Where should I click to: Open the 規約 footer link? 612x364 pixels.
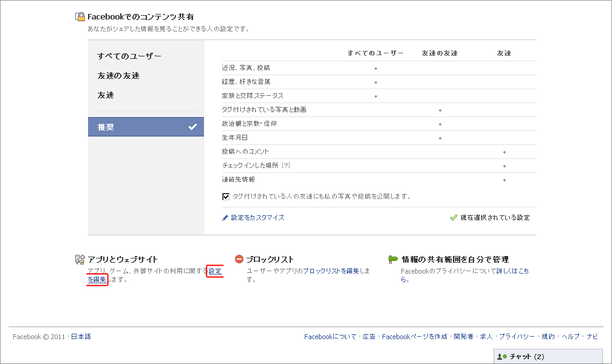point(548,337)
